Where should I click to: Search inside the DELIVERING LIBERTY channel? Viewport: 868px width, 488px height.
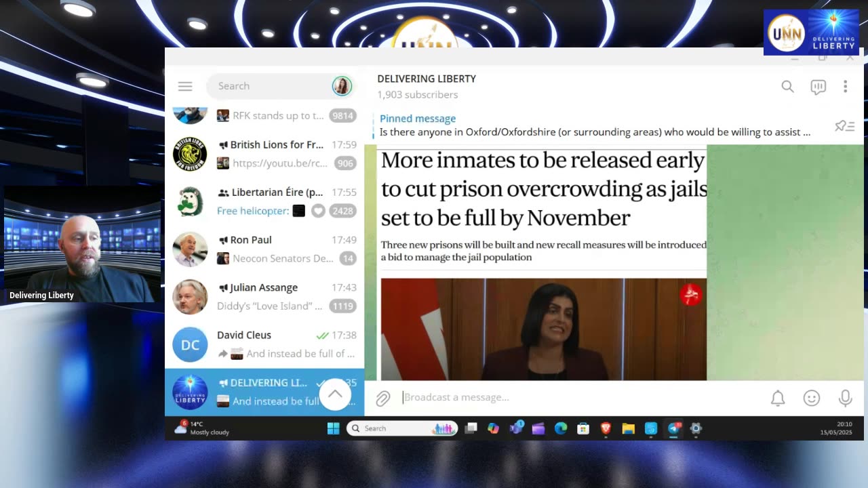pos(787,86)
